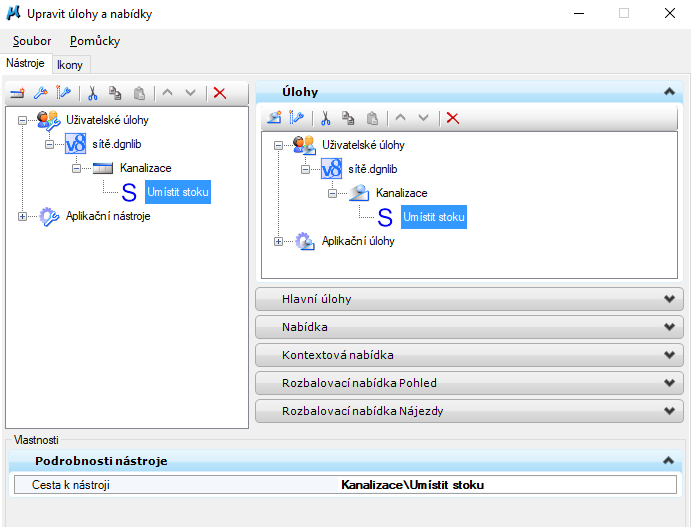
Task: Click the paste icon in left toolbar
Action: click(140, 93)
